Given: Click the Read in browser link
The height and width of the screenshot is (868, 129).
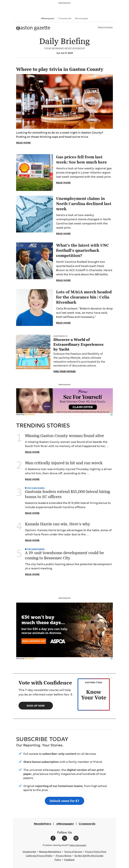Looking at the screenshot, I should point(105,27).
